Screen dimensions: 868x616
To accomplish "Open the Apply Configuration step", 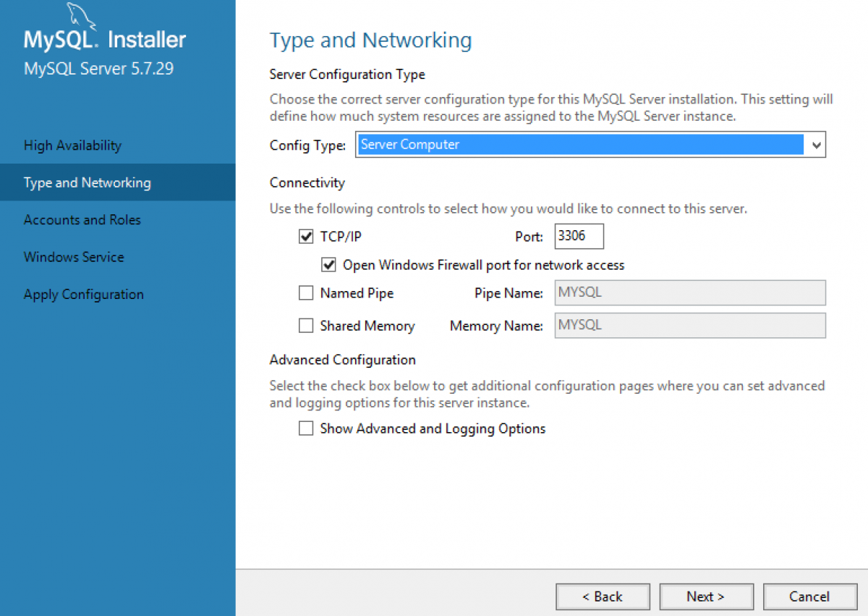I will 83,294.
